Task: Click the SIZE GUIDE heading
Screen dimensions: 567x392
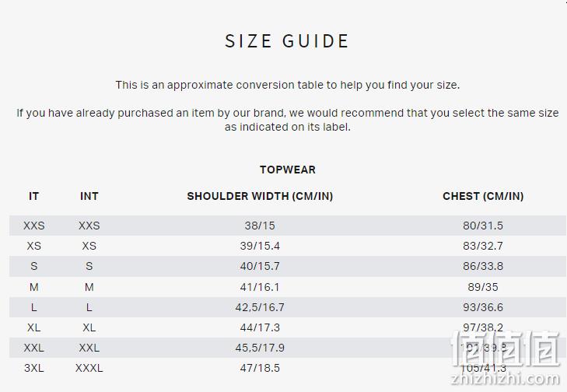Action: (287, 41)
